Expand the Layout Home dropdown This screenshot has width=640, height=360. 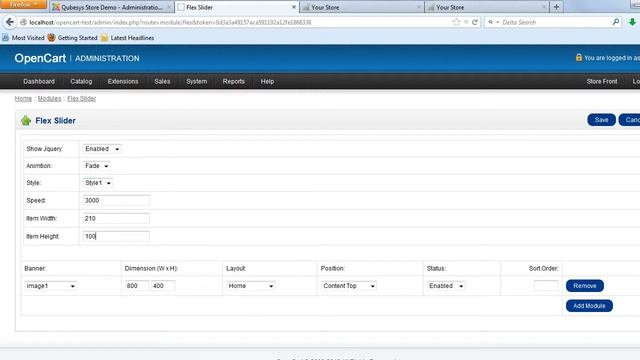pyautogui.click(x=251, y=286)
